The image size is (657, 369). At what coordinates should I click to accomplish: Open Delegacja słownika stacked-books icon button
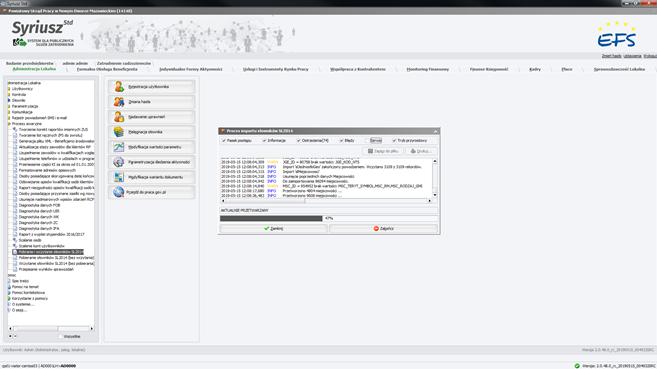tap(152, 132)
